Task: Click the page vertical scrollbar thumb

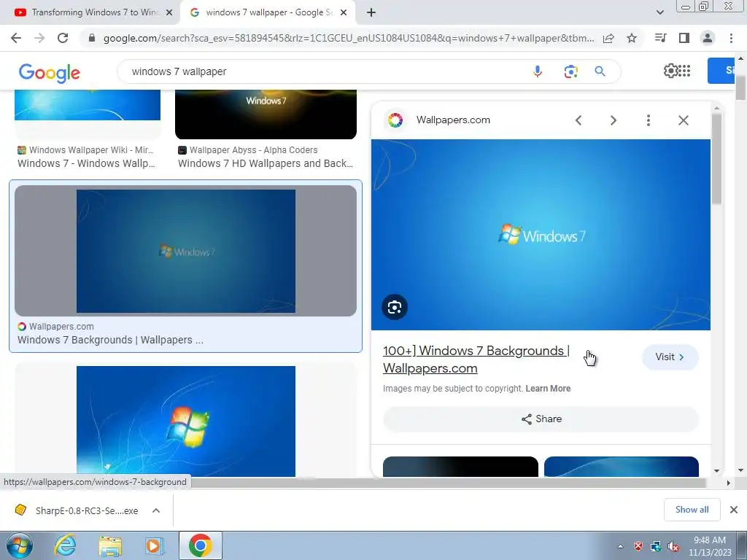Action: [x=740, y=87]
